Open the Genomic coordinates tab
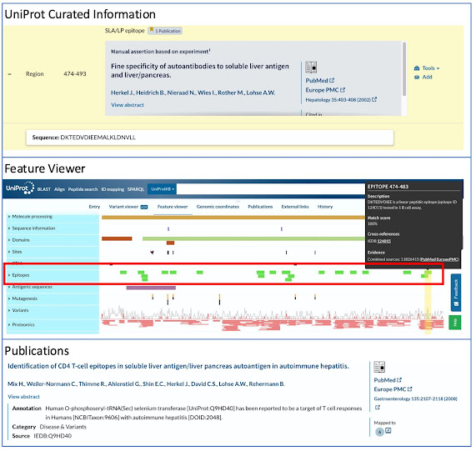 click(x=218, y=207)
